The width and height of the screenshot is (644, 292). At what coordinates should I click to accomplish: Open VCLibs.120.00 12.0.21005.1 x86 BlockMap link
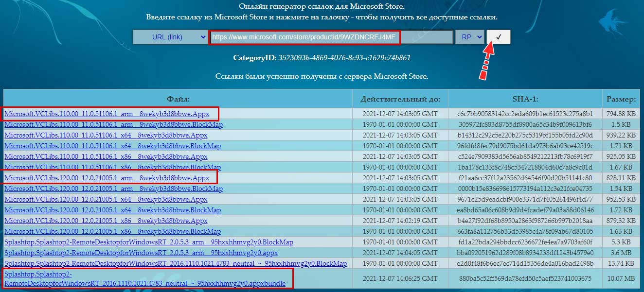[x=112, y=231]
